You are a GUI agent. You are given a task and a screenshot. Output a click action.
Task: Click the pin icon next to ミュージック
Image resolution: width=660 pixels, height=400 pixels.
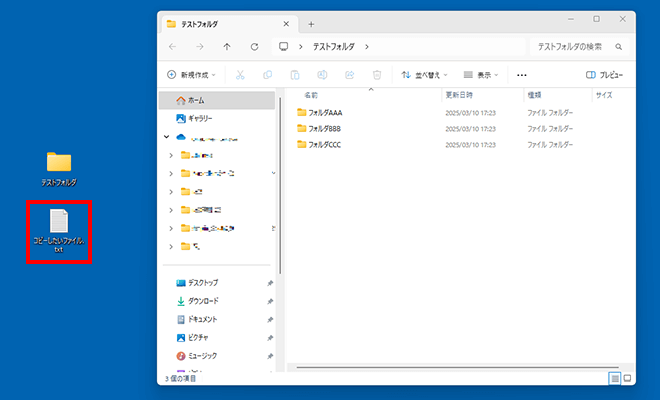click(x=270, y=357)
